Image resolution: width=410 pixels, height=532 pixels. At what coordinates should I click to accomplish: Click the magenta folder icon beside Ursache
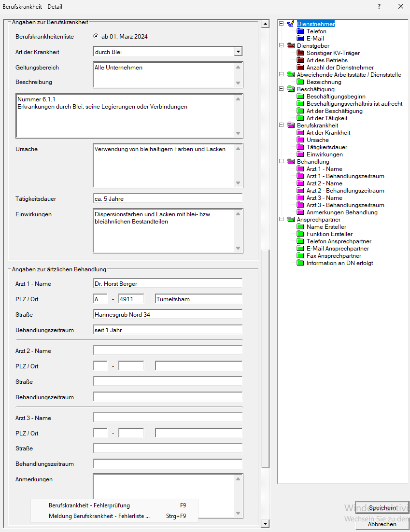click(x=300, y=140)
